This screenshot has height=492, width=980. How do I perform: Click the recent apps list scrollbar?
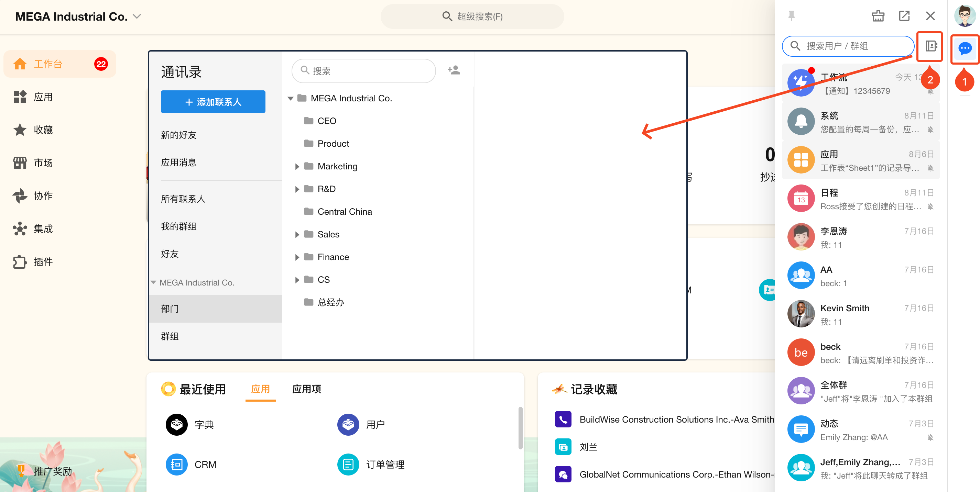[520, 428]
